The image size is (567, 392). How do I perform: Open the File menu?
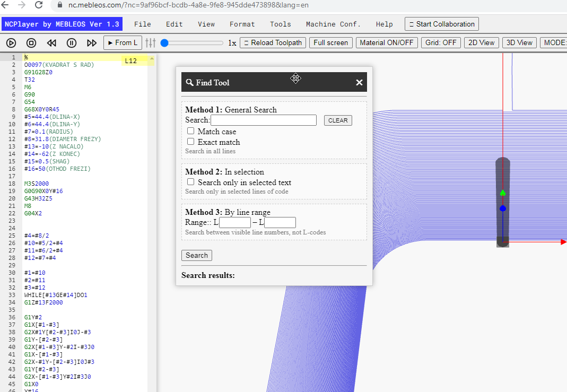click(x=143, y=24)
